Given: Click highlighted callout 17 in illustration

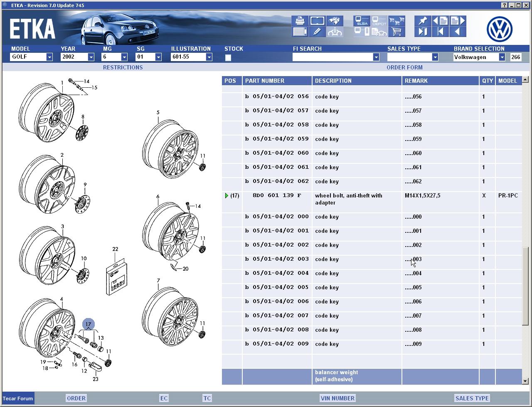Looking at the screenshot, I should [88, 324].
